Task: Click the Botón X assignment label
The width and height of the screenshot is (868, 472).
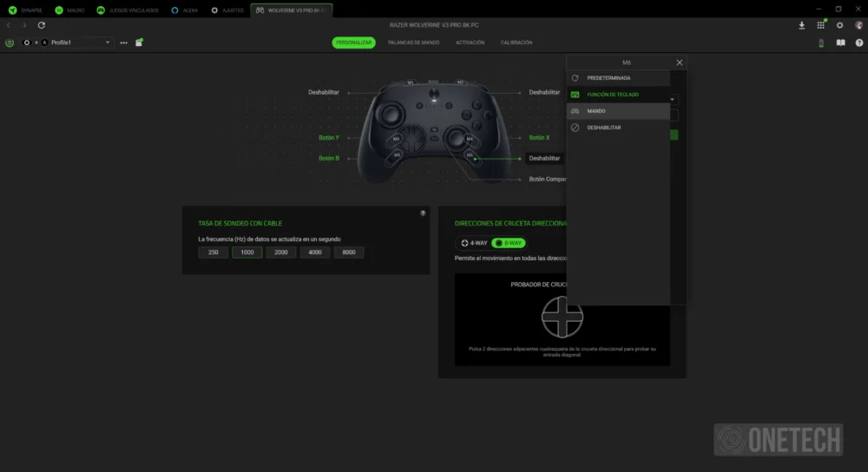Action: point(539,138)
